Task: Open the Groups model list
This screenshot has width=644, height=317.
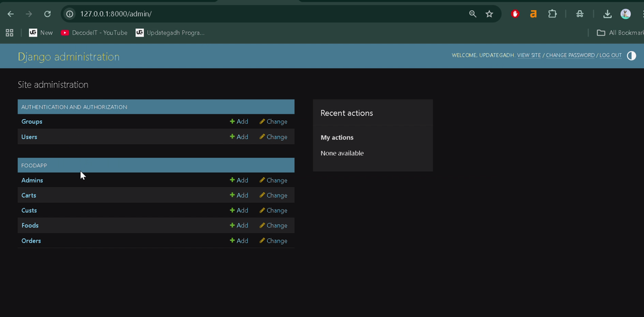Action: [x=31, y=121]
